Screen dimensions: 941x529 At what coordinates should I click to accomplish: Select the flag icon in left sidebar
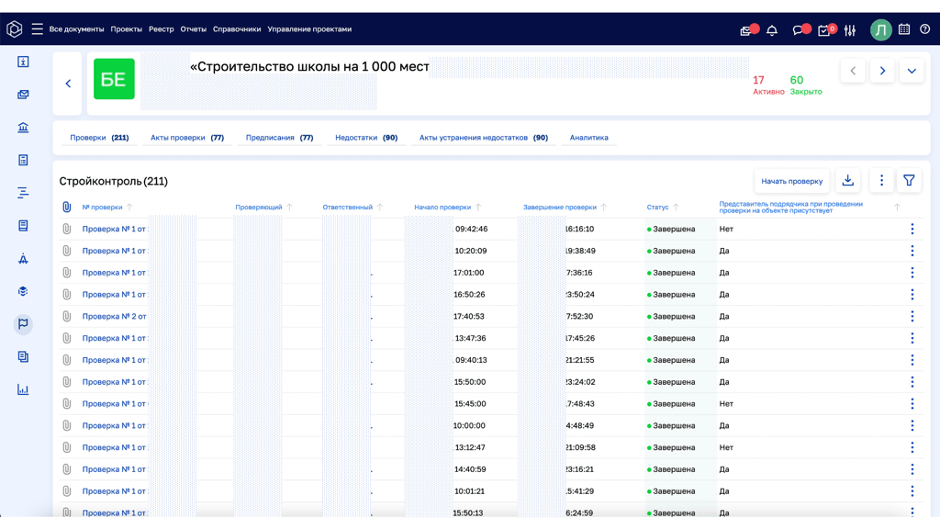point(23,324)
